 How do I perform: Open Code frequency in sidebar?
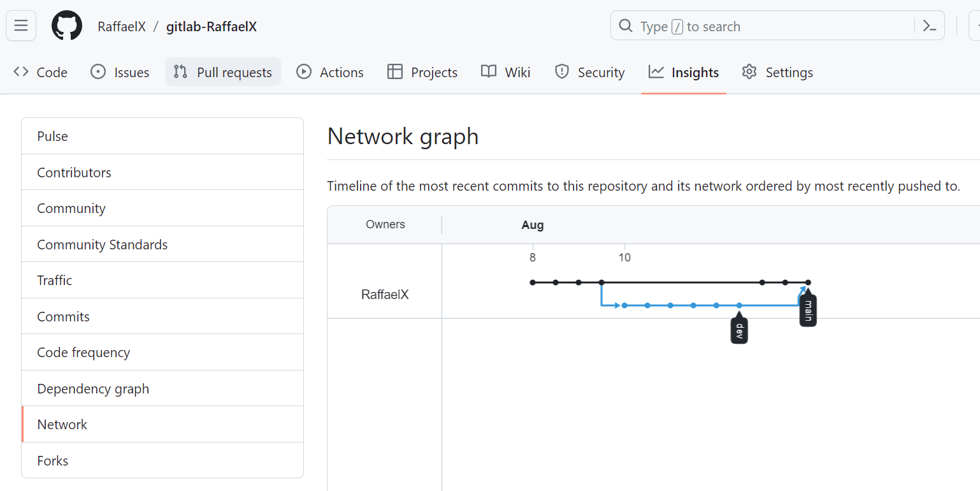[162, 352]
